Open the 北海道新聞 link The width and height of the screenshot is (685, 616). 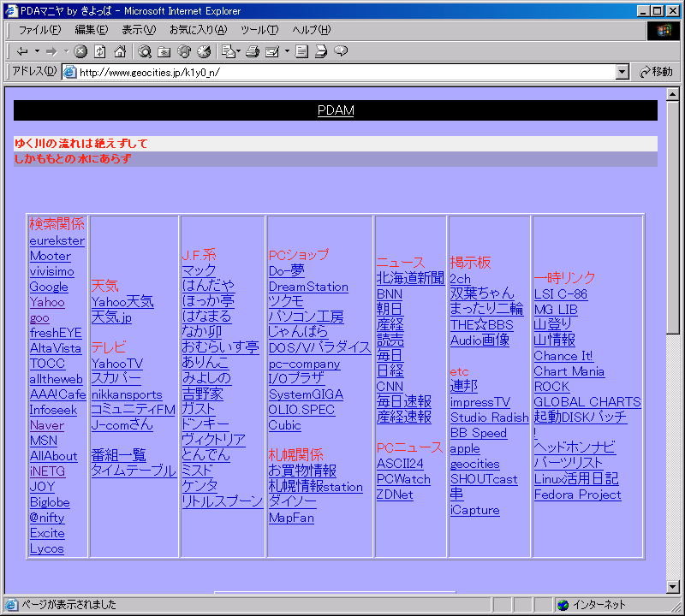(x=410, y=278)
